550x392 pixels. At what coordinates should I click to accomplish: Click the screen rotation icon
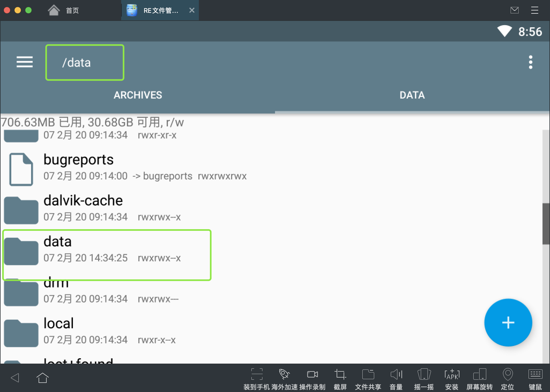[480, 374]
